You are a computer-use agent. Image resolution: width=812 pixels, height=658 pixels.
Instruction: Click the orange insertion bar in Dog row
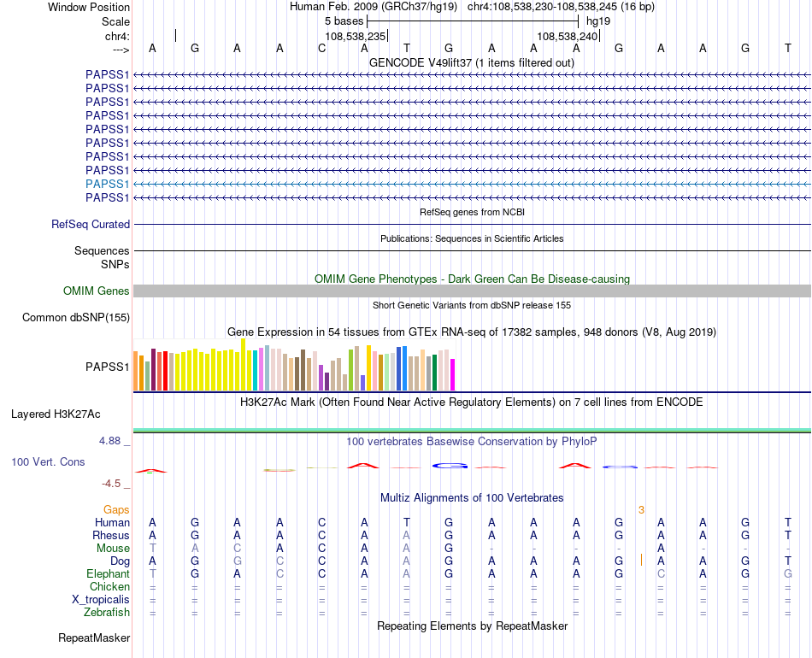pyautogui.click(x=642, y=560)
